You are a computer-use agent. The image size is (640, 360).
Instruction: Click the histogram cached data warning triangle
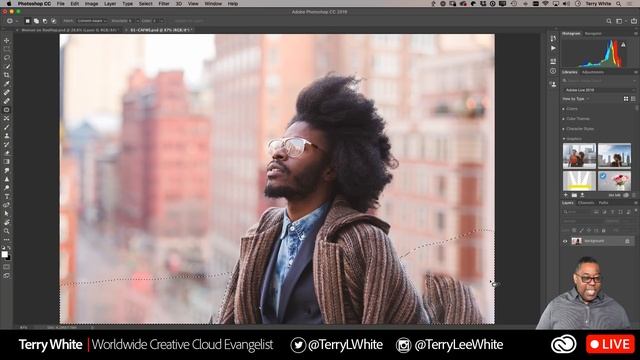(623, 44)
